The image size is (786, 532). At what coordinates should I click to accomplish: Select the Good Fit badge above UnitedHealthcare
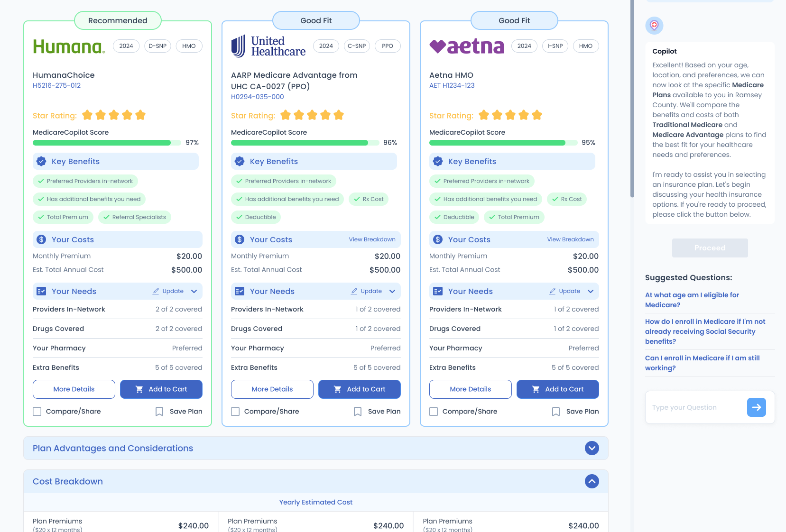pyautogui.click(x=315, y=20)
